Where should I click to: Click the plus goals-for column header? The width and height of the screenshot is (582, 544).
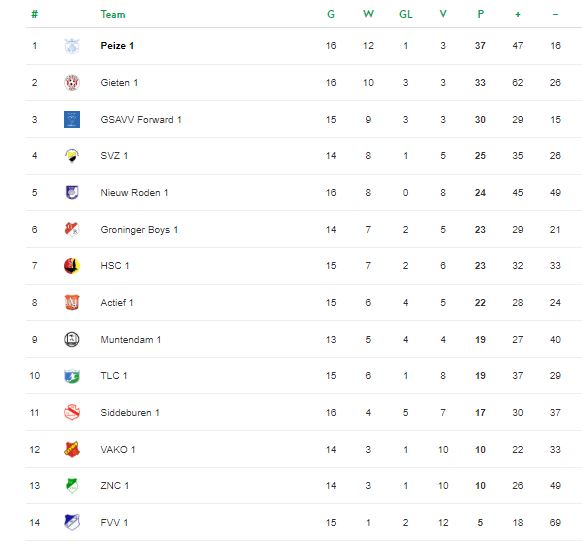click(518, 14)
